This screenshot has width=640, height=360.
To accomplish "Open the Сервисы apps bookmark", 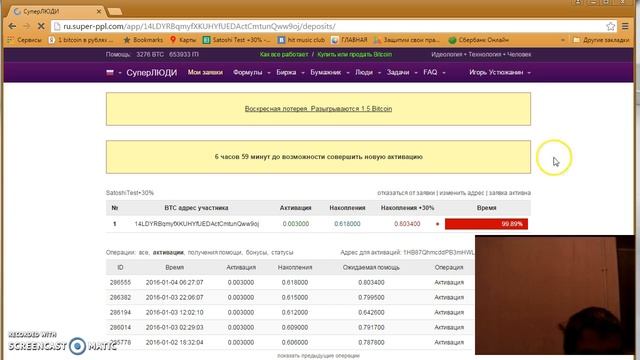I will click(x=25, y=40).
